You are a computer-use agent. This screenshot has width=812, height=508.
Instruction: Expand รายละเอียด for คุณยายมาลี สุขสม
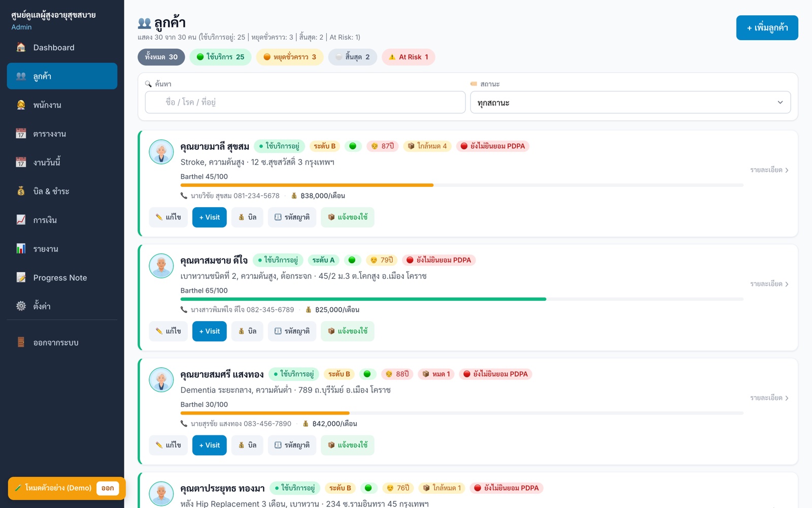[x=769, y=170]
